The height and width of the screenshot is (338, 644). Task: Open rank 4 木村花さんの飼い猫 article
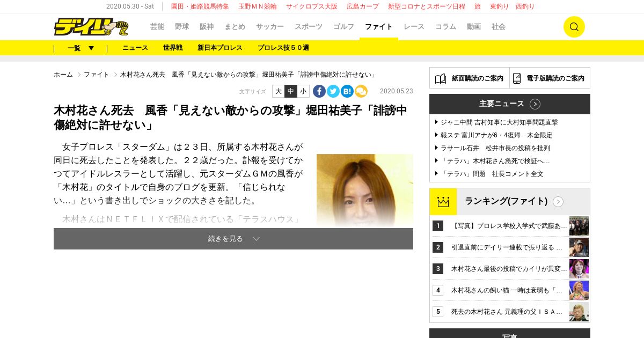click(x=507, y=290)
